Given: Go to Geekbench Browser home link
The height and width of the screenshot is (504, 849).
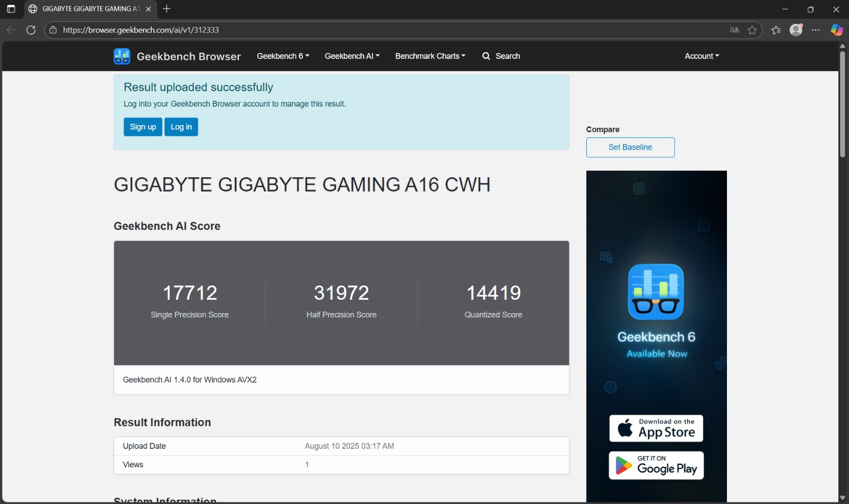Looking at the screenshot, I should tap(188, 56).
